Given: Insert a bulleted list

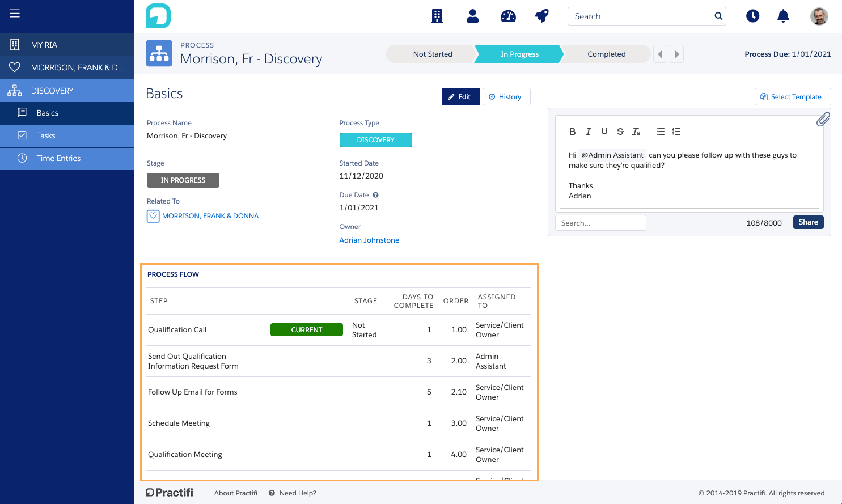Looking at the screenshot, I should 661,132.
